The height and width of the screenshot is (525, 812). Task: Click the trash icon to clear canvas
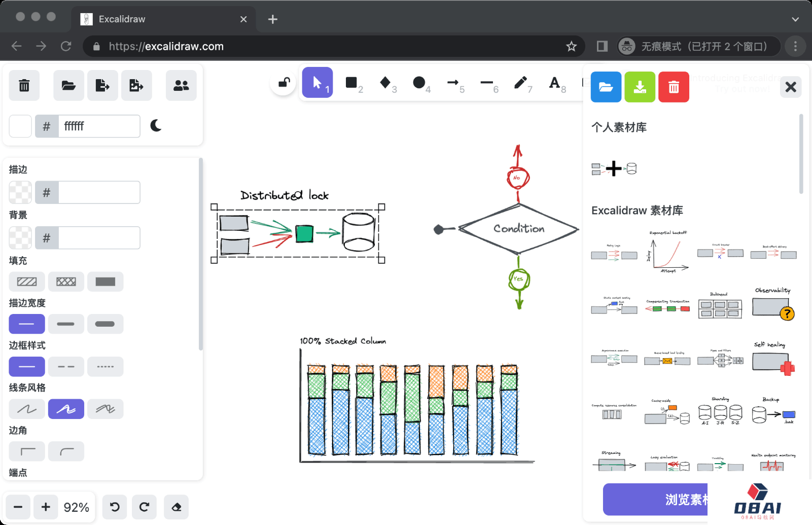24,86
